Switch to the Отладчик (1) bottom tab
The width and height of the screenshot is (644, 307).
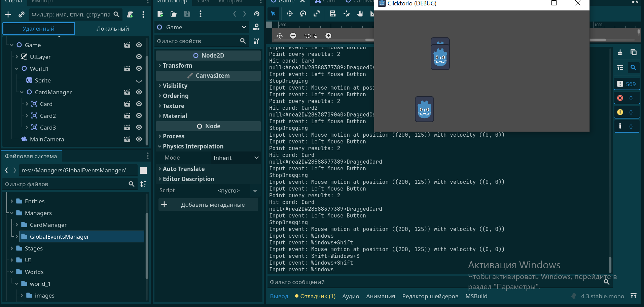(315, 296)
